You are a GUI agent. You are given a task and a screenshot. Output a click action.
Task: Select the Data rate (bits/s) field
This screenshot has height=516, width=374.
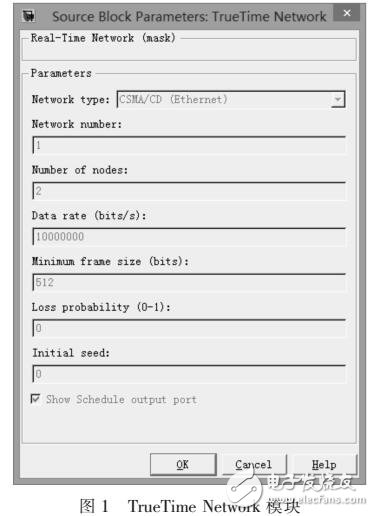click(x=189, y=236)
